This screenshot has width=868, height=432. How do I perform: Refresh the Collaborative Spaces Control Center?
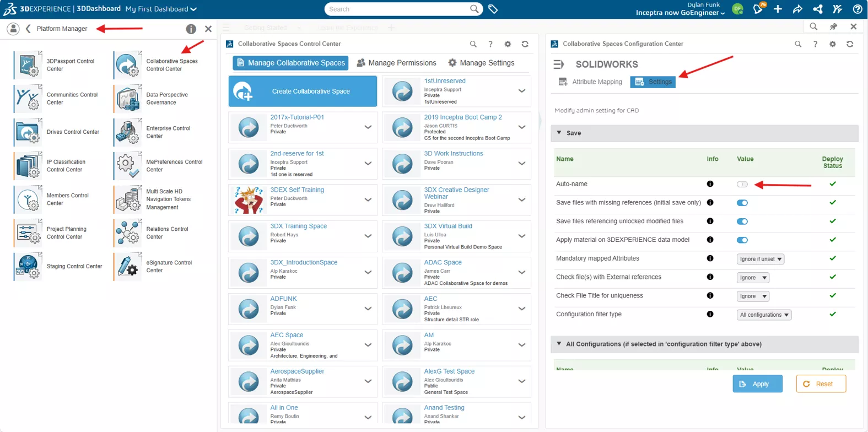[x=525, y=44]
